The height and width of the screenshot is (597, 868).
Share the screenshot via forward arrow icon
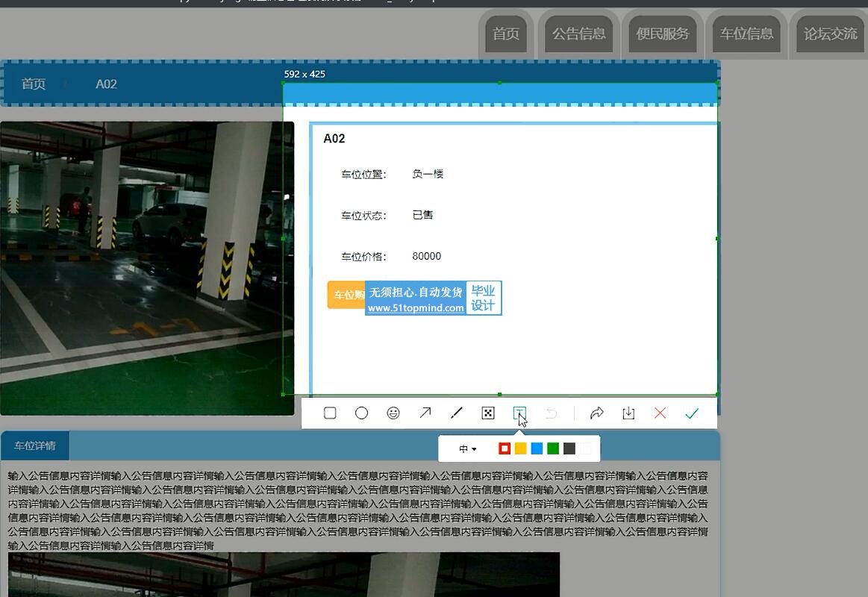point(597,413)
